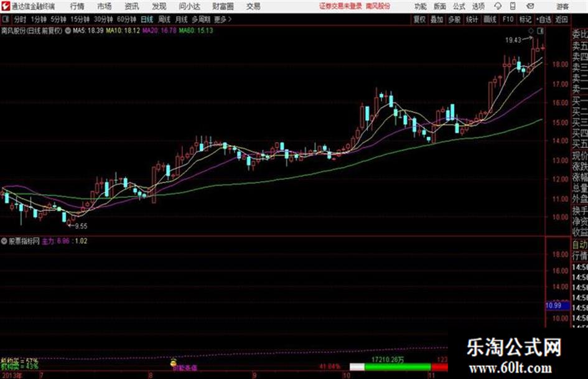Open the F10 company info button

coord(508,19)
